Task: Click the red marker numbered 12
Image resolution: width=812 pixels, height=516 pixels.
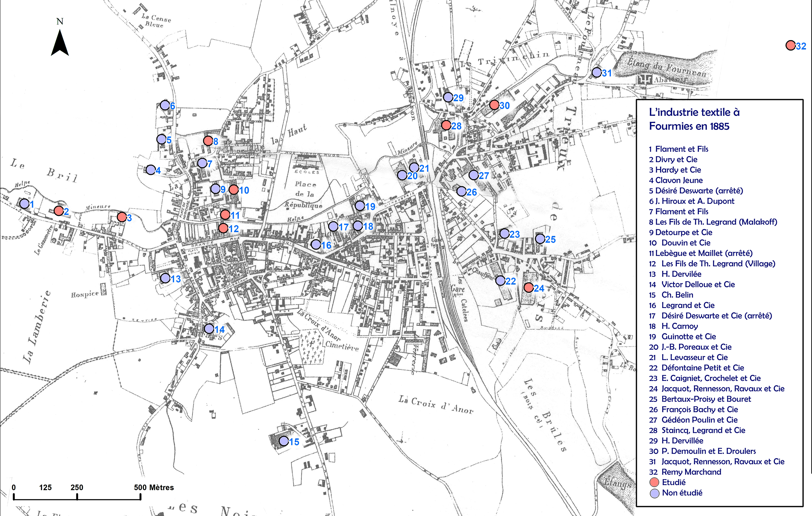Action: tap(223, 228)
